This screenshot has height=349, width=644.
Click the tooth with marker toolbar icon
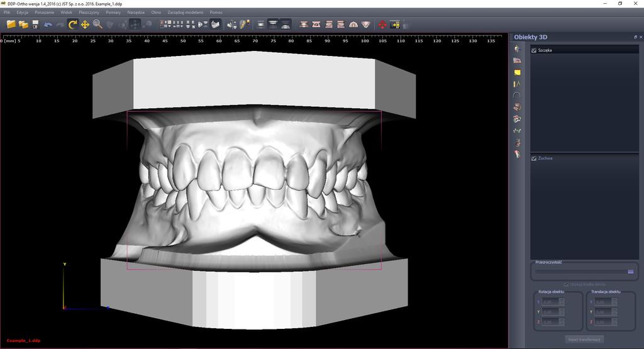click(x=245, y=25)
